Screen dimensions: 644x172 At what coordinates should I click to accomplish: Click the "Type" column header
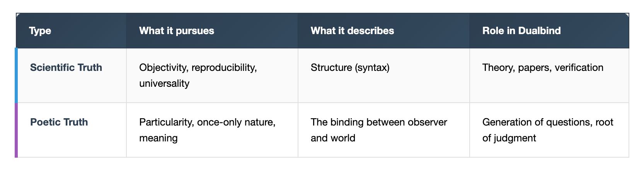click(x=40, y=31)
